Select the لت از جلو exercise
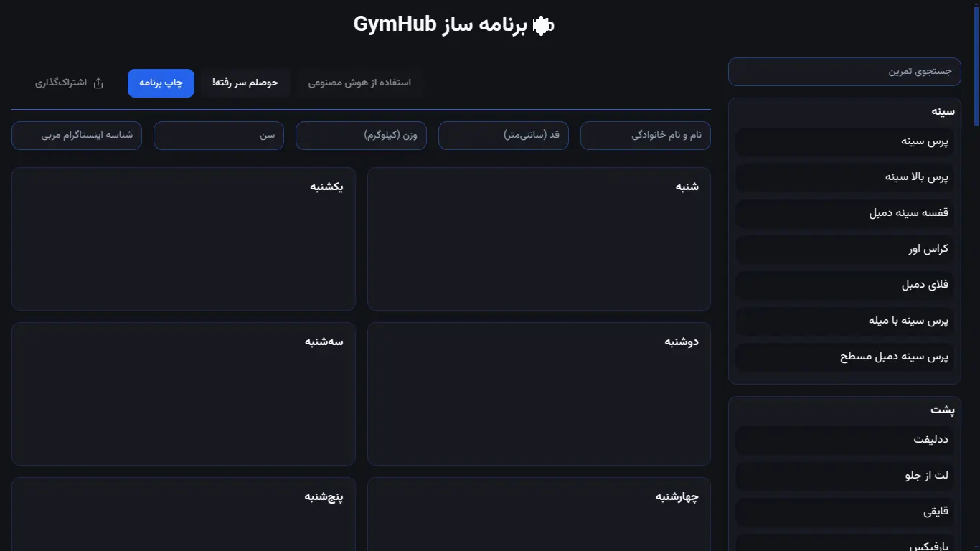Viewport: 980px width, 551px height. coord(844,475)
